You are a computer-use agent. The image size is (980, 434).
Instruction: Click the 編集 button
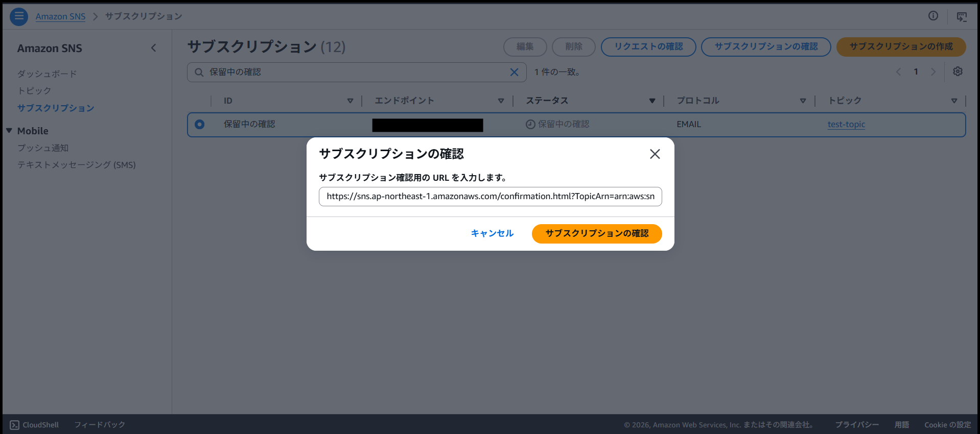tap(525, 46)
